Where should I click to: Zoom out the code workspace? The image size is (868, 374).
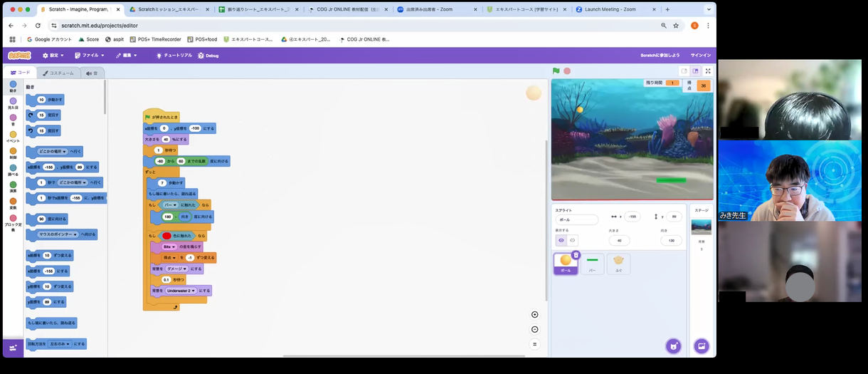pyautogui.click(x=535, y=329)
